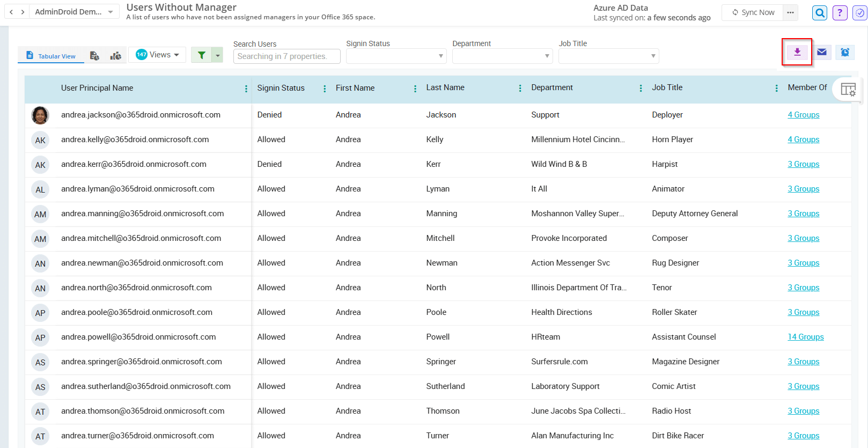The image size is (868, 448).
Task: Select andrea.manning@o365droid.onmicrosoft.com
Action: [142, 214]
